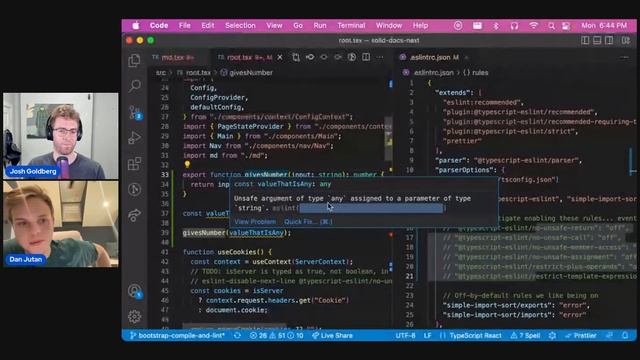Open the Customize Layout icon

626,40
